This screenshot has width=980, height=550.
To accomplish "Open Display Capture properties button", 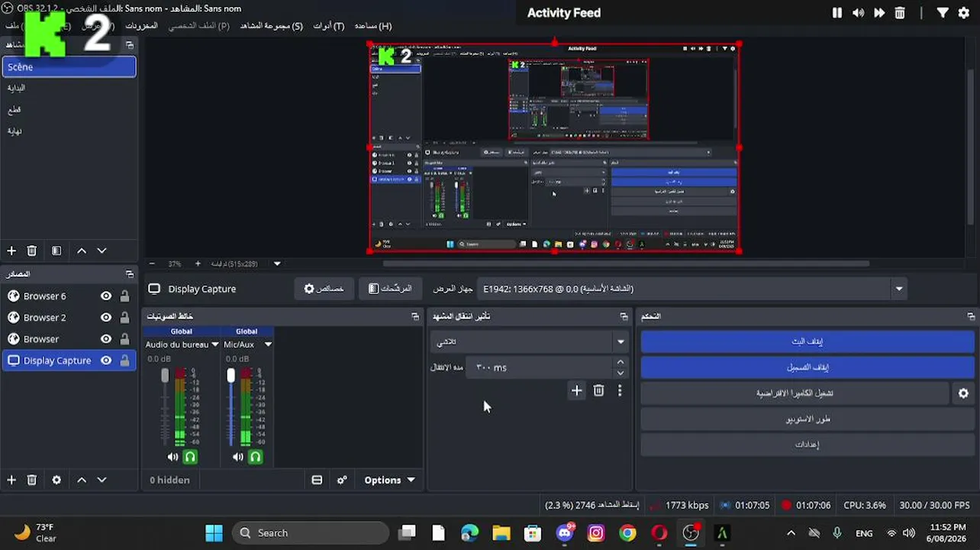I will click(324, 289).
